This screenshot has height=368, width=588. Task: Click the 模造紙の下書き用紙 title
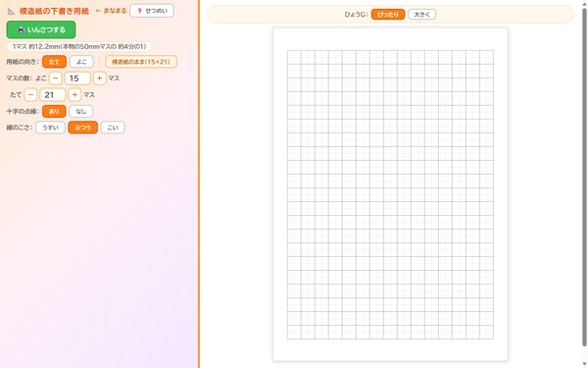click(x=54, y=11)
